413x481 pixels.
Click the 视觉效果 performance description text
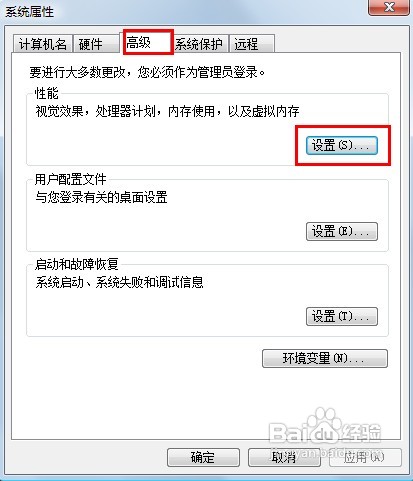(167, 111)
